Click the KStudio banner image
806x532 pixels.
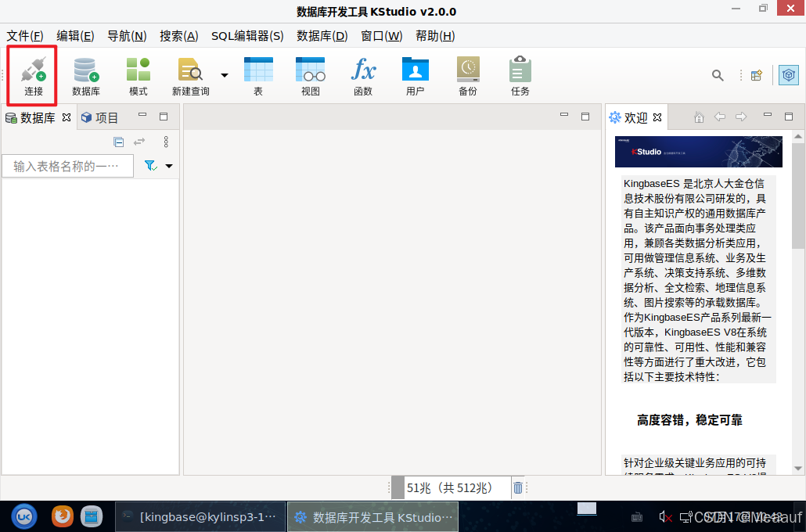[699, 152]
